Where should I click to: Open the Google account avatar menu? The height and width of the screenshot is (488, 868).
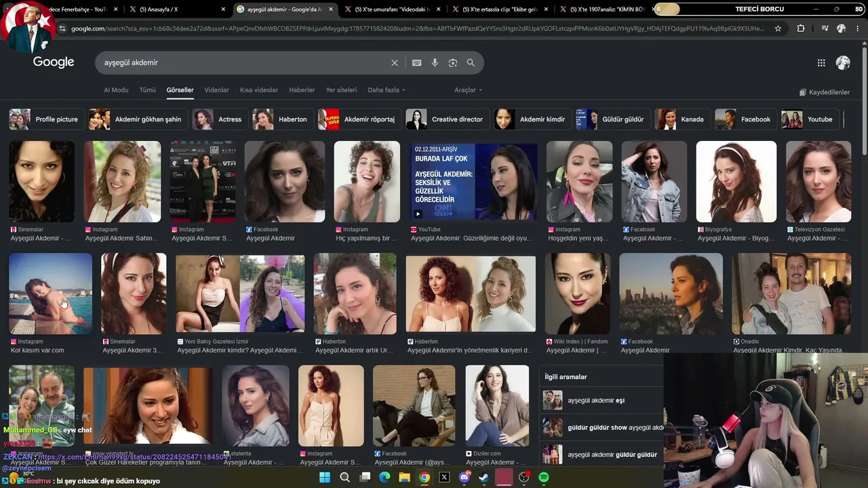(843, 62)
